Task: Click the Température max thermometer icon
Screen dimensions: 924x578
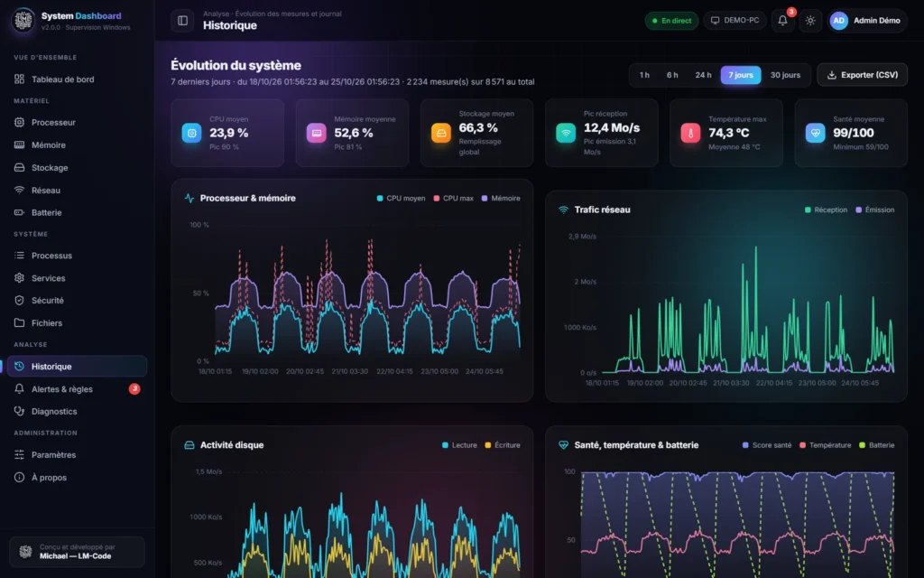Action: (690, 134)
